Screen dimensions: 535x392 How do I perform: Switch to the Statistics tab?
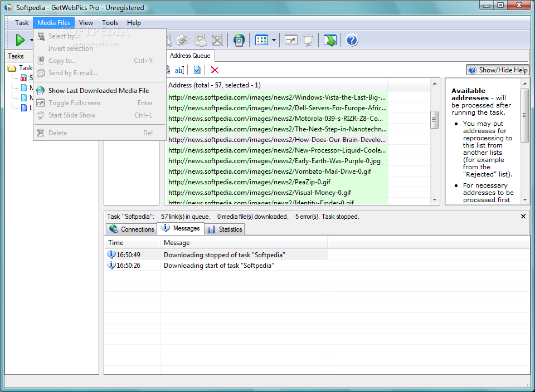pos(225,229)
